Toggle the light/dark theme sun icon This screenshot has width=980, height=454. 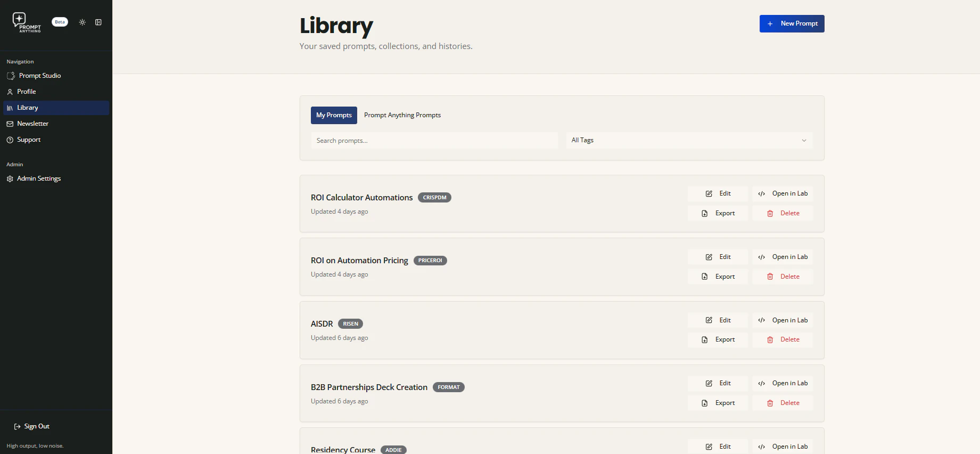(82, 22)
